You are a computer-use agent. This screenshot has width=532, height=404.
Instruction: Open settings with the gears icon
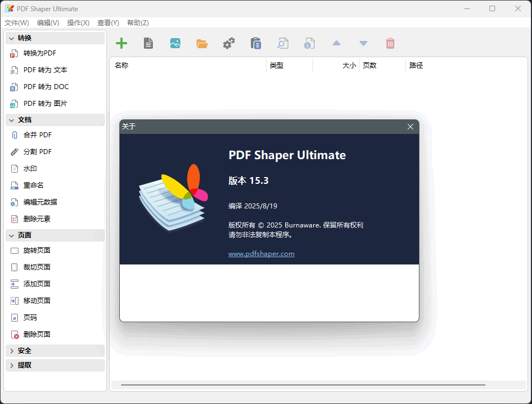click(x=228, y=43)
